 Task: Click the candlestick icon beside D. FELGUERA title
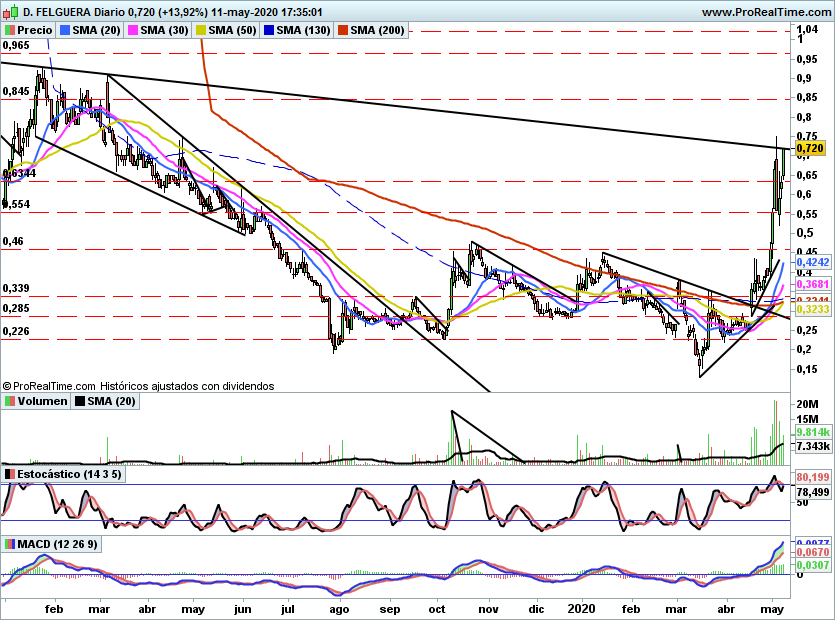click(11, 11)
